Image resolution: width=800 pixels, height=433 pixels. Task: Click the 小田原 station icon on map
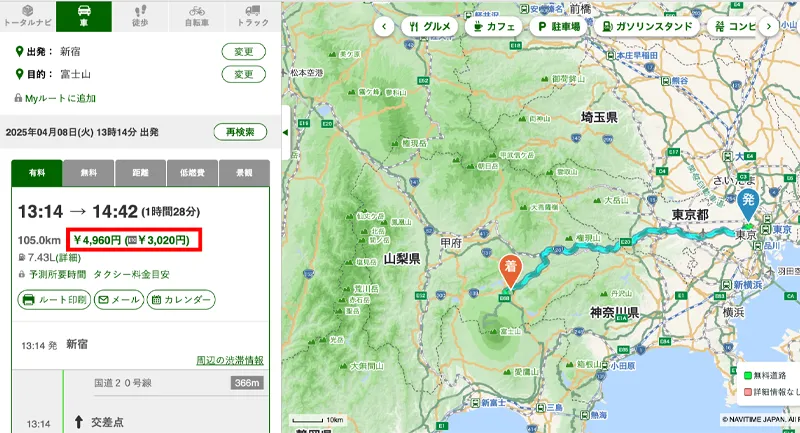tap(605, 365)
